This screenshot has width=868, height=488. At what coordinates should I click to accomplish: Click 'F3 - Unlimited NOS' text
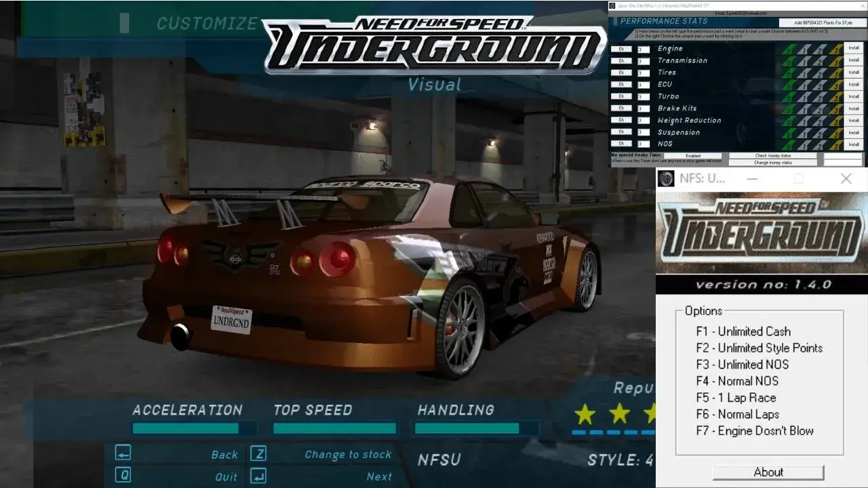pyautogui.click(x=743, y=365)
